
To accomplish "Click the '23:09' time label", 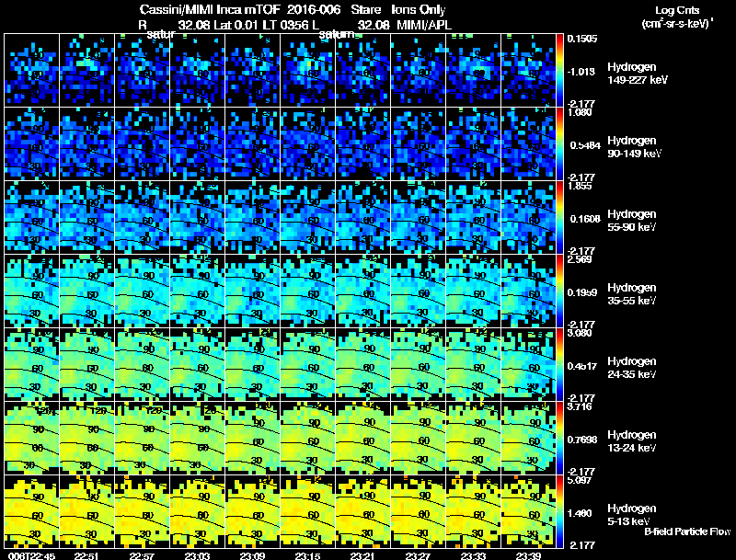I will pyautogui.click(x=252, y=556).
